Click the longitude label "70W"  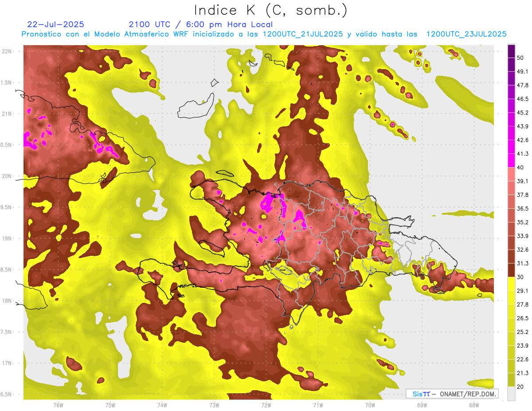(x=370, y=405)
